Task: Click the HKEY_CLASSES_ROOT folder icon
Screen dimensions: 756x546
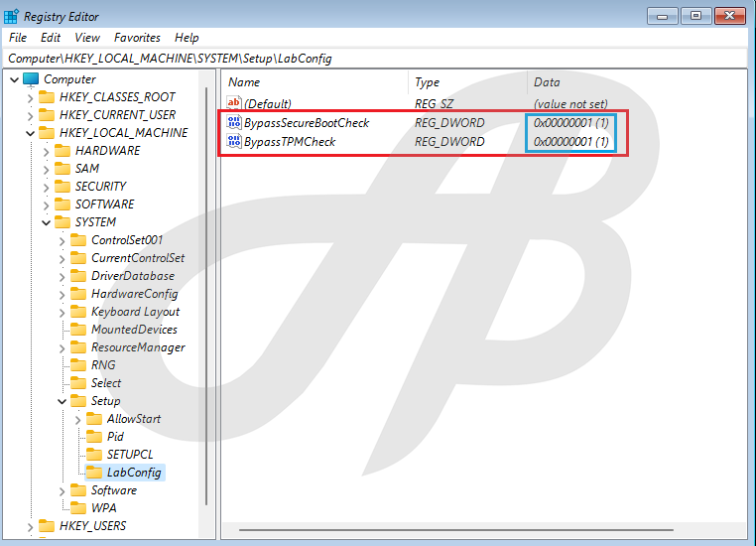Action: pyautogui.click(x=47, y=97)
